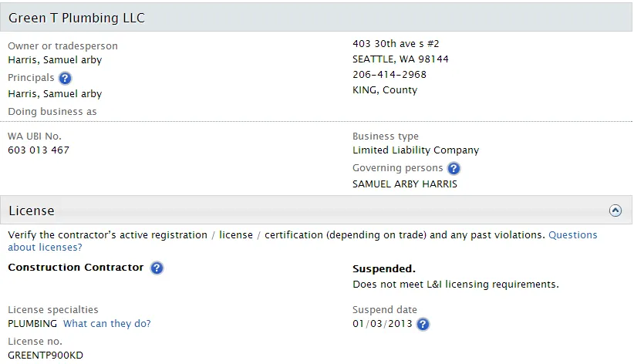634x364 pixels.
Task: Open the Governing persons help icon
Action: pyautogui.click(x=454, y=168)
